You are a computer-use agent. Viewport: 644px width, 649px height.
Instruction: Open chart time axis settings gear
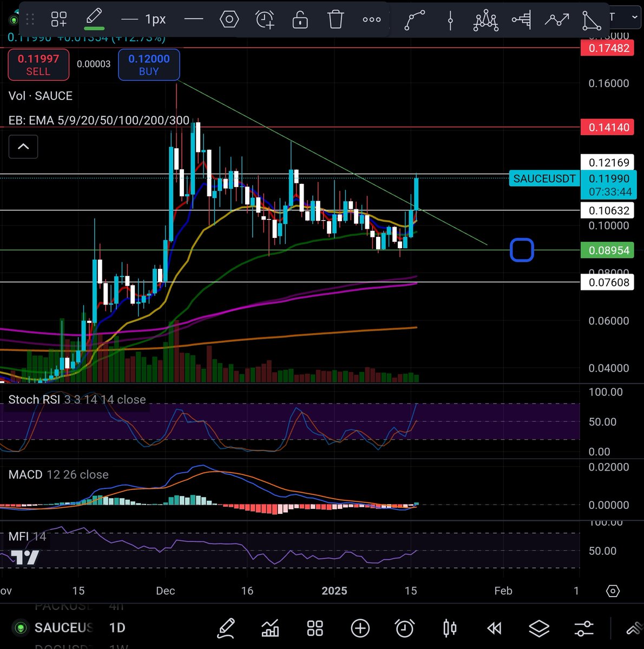[613, 591]
